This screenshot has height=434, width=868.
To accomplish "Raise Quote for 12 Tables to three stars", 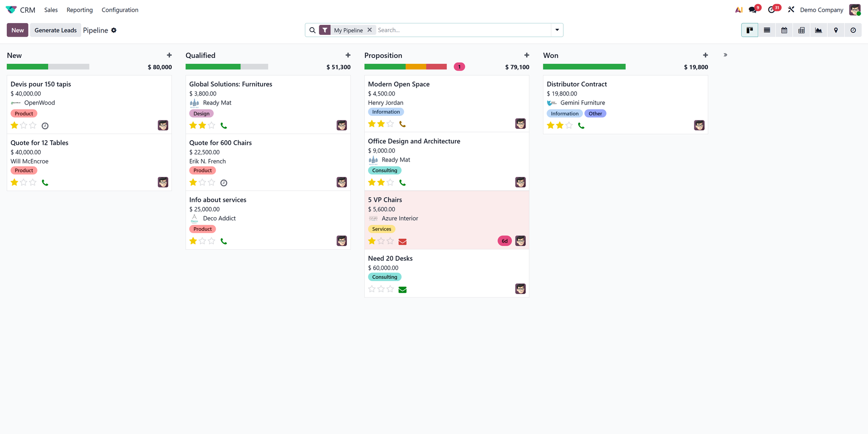I will 33,182.
